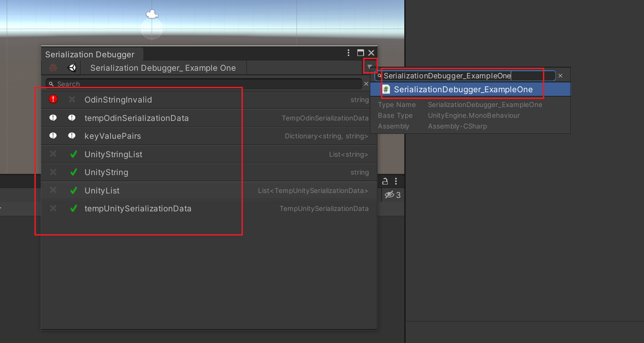Click the gray X icon on UnityList row
This screenshot has width=644, height=343.
[53, 190]
